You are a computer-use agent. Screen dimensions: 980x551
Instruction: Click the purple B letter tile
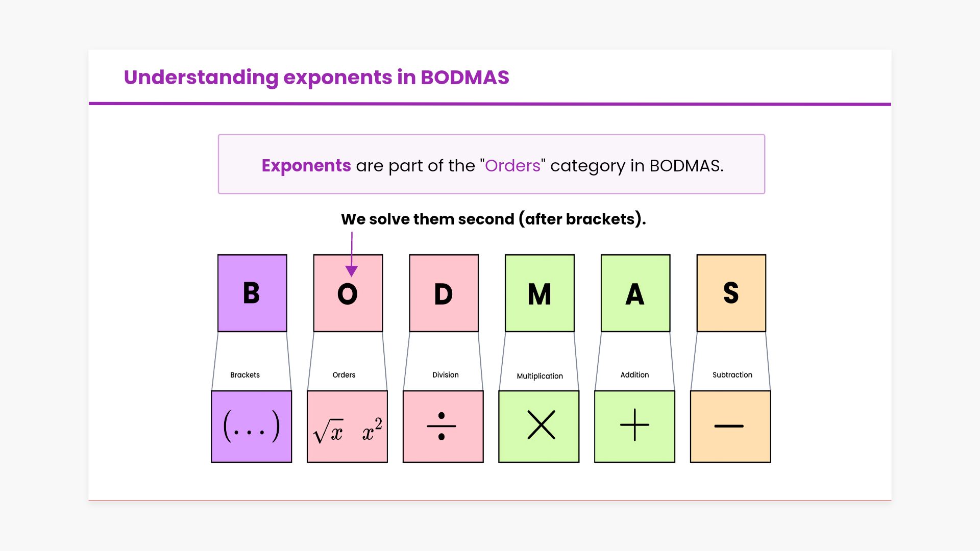click(252, 293)
